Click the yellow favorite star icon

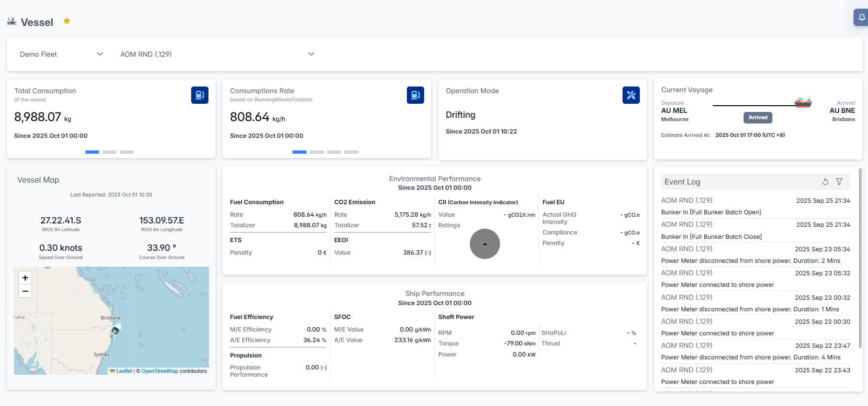(67, 21)
